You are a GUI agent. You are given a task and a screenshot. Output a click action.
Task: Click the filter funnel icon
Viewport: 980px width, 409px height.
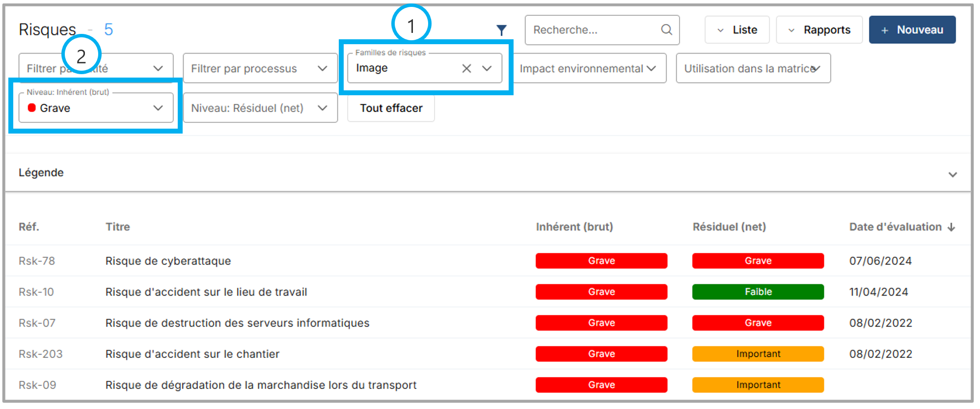click(x=501, y=30)
